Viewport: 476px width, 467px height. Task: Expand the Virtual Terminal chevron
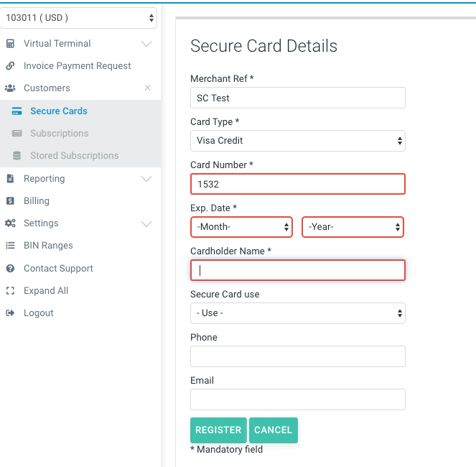(x=146, y=44)
